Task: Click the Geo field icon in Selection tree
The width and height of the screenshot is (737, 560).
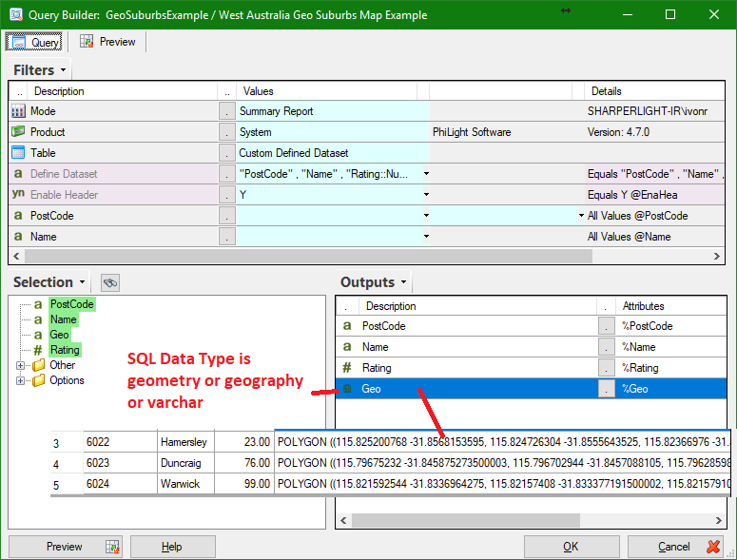Action: pyautogui.click(x=38, y=335)
